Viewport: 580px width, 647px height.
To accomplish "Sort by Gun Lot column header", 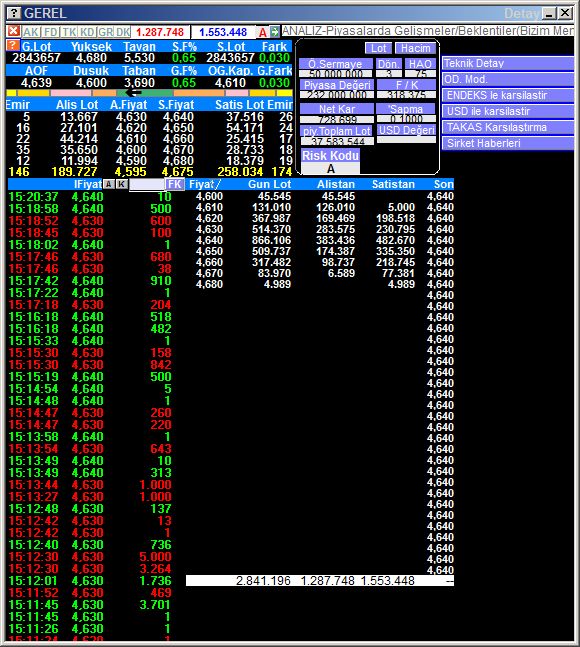I will click(x=269, y=184).
